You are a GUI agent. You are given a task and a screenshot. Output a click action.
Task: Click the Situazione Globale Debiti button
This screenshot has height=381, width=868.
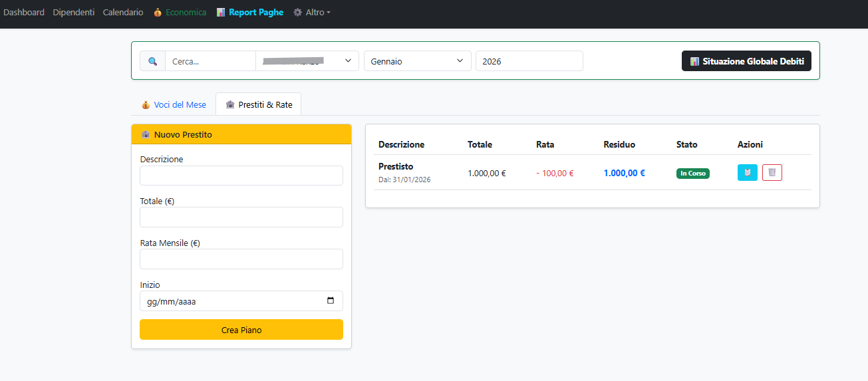(x=746, y=61)
